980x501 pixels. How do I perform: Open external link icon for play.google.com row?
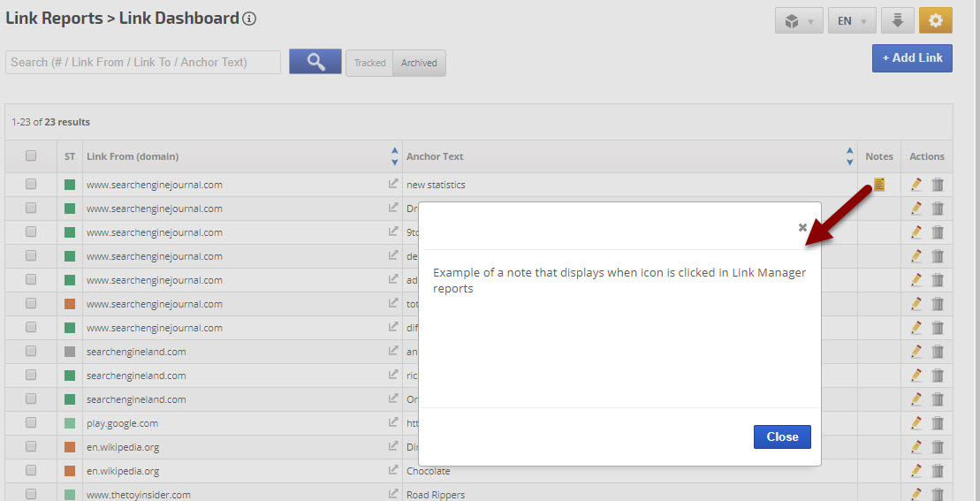click(393, 423)
